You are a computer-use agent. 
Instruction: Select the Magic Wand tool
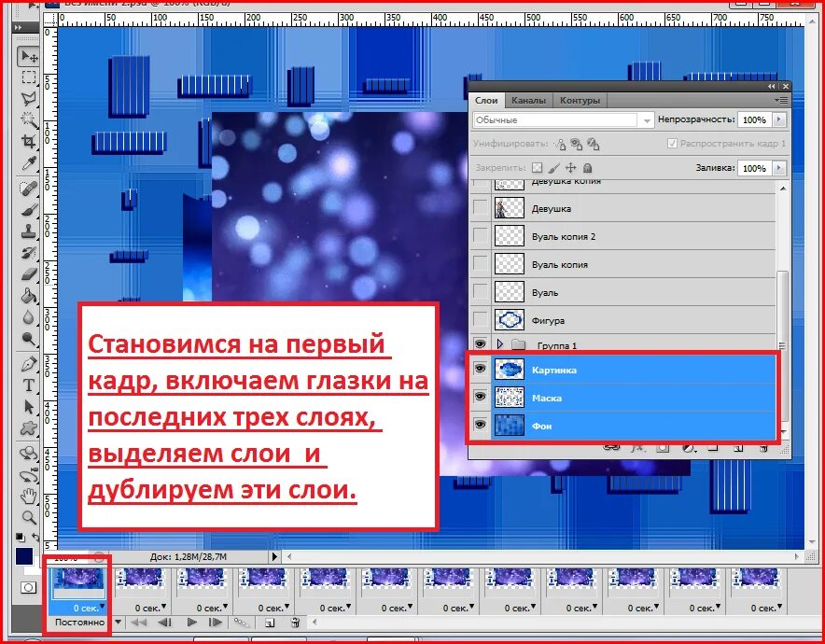[x=28, y=120]
